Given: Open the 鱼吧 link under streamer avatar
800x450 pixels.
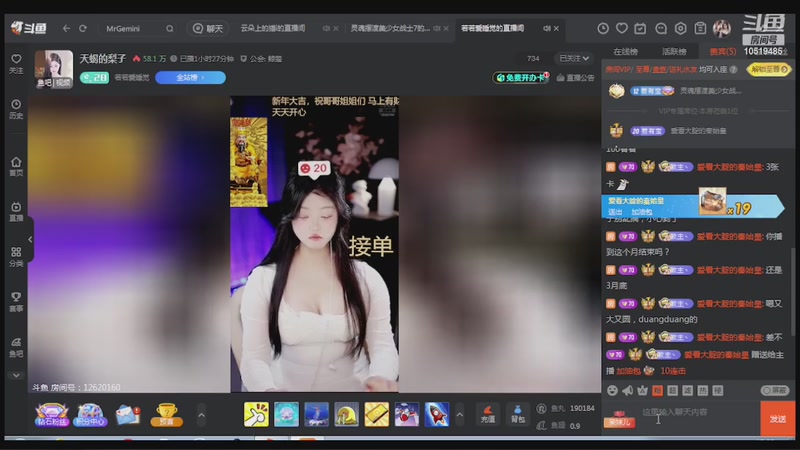Looking at the screenshot, I should [44, 83].
